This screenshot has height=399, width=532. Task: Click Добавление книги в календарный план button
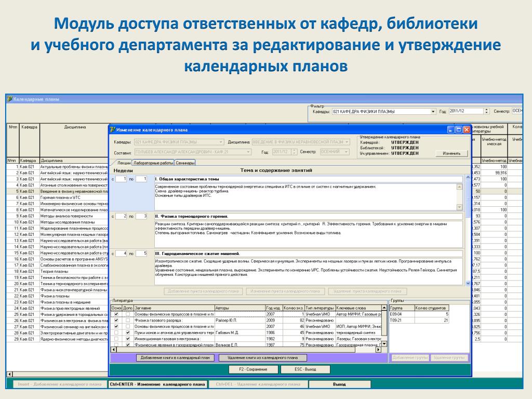click(175, 357)
